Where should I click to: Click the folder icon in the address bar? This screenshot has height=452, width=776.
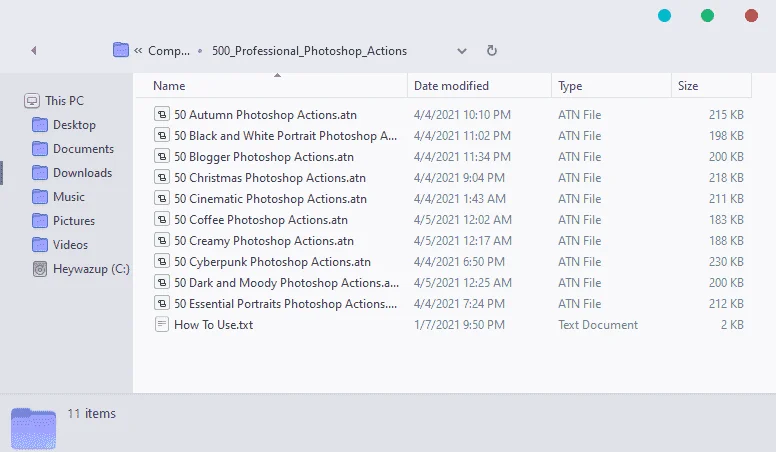click(x=121, y=50)
